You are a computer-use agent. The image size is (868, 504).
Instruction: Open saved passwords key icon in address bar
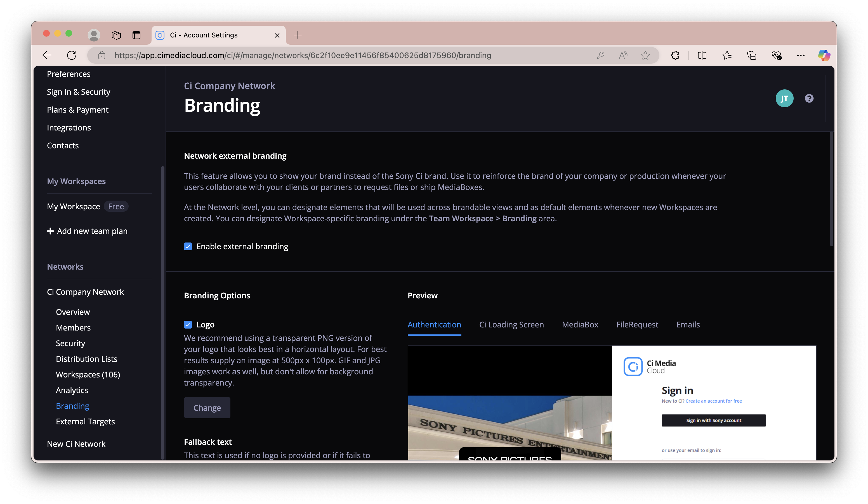point(600,55)
